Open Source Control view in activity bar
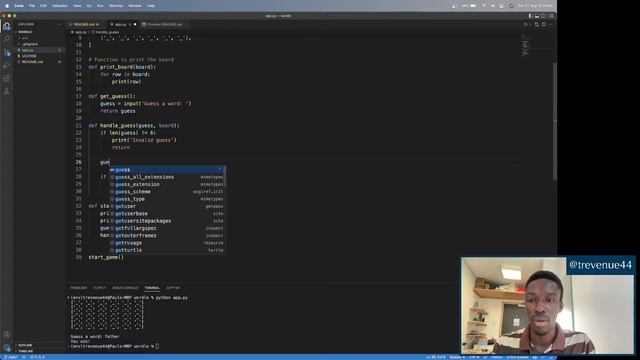 coord(7,52)
